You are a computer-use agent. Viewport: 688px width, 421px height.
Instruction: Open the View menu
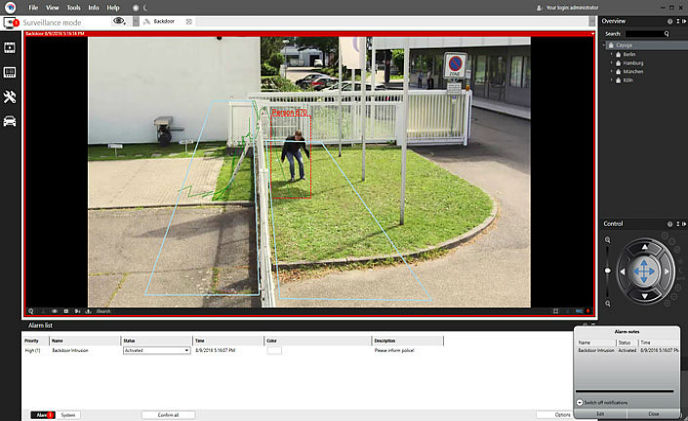(x=52, y=7)
